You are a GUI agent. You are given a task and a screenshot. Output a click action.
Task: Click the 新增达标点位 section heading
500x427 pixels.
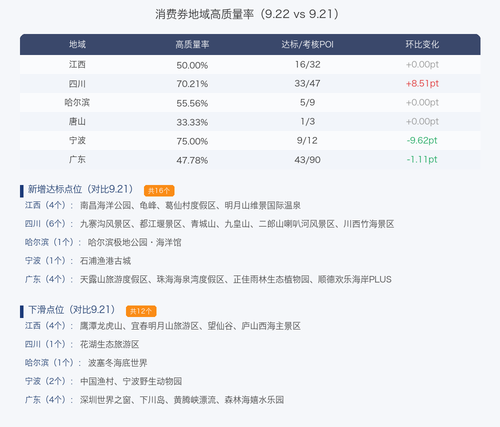80,189
